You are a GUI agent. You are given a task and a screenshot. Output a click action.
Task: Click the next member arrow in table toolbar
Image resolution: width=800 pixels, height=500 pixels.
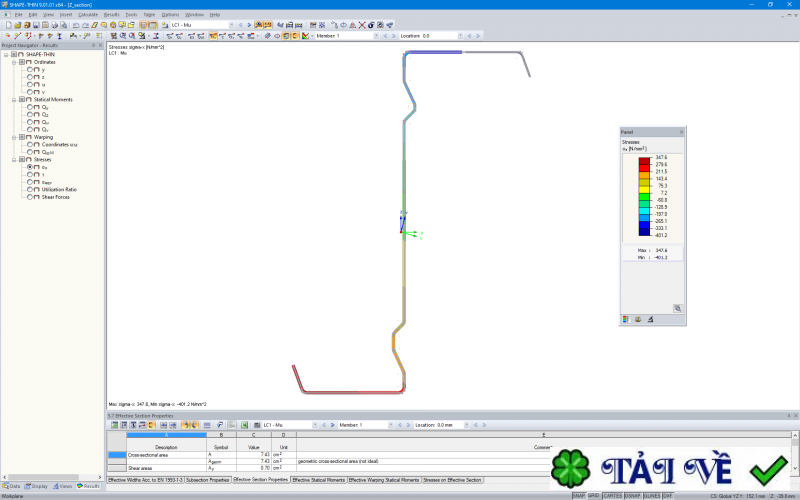(408, 425)
